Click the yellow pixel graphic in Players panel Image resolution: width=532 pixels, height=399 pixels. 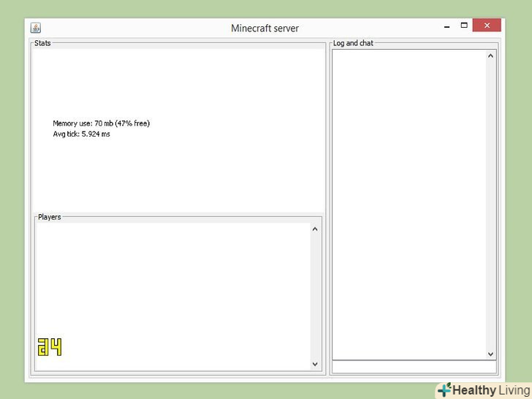(x=50, y=346)
